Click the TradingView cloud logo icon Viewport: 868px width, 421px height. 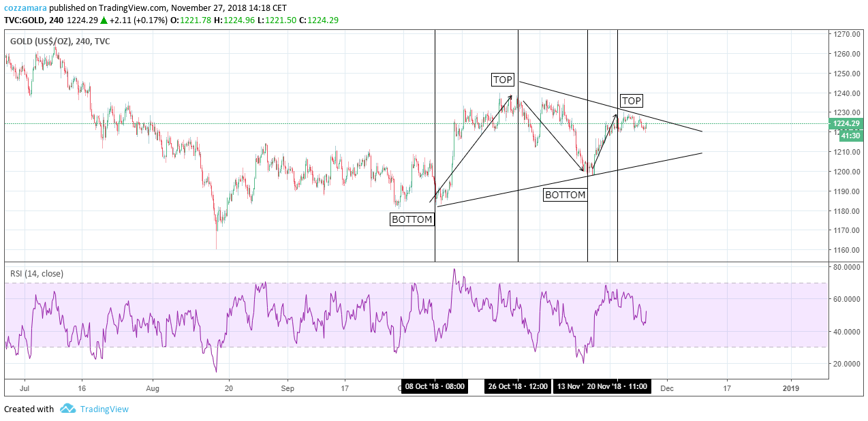67,409
